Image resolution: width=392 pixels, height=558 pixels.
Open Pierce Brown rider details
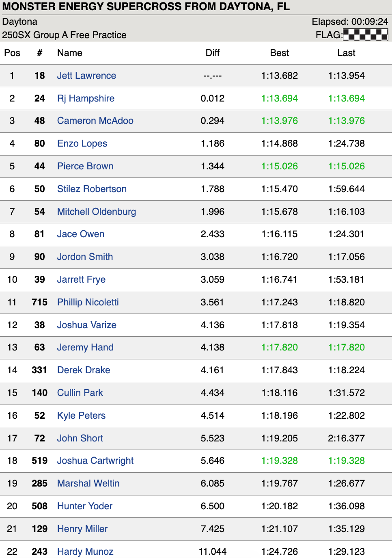tap(85, 166)
